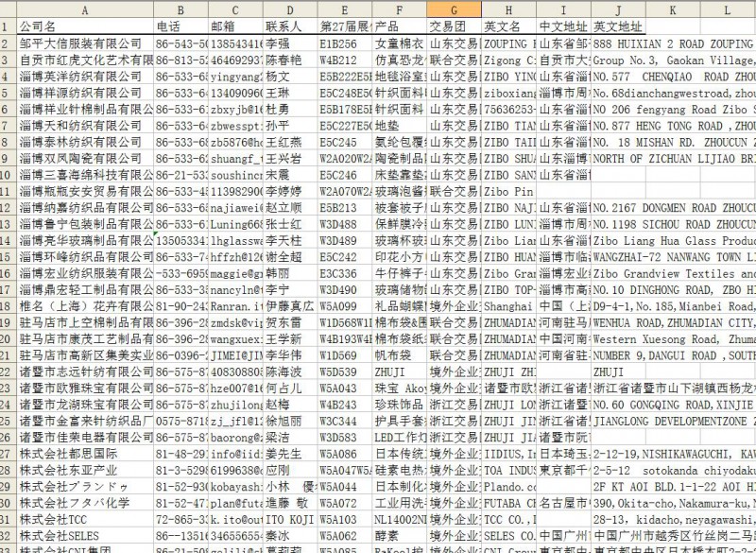Screen dimensions: 756x553
Task: Click product cell 女童棉衣
Action: pyautogui.click(x=400, y=43)
